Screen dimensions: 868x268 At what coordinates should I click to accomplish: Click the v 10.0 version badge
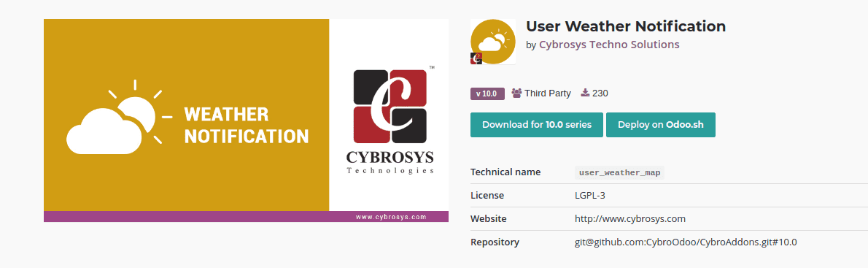click(x=487, y=93)
